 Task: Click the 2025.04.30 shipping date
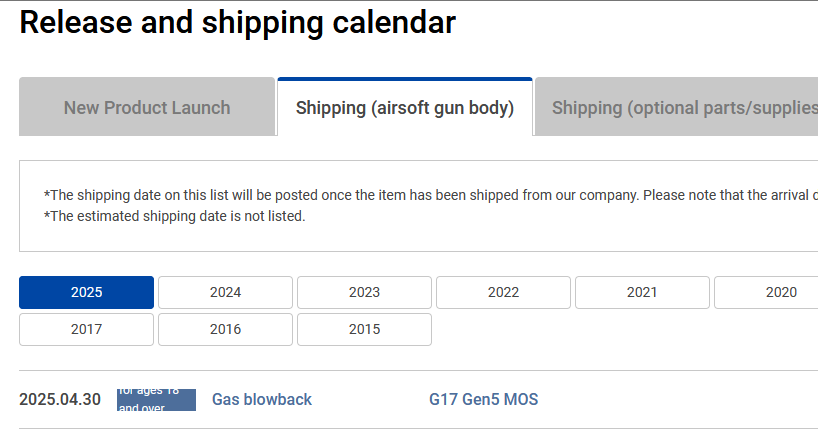point(60,399)
